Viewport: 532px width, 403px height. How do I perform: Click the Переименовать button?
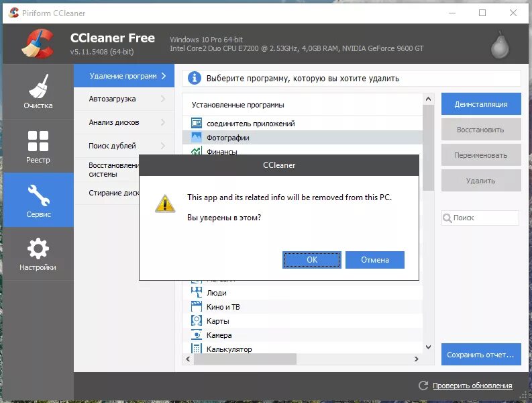click(481, 155)
